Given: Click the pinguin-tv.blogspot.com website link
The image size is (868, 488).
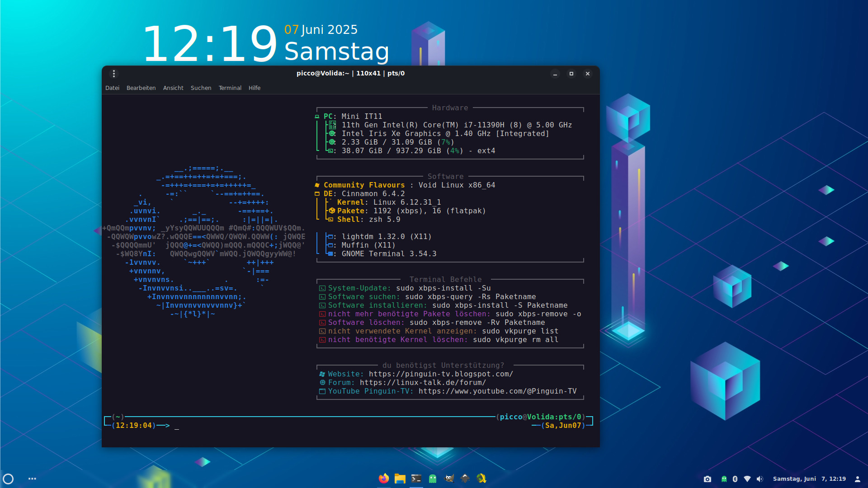Looking at the screenshot, I should point(441,374).
